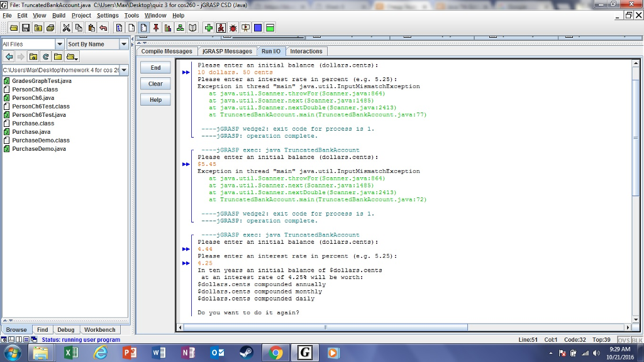Select the Run I/O tab

click(x=271, y=52)
